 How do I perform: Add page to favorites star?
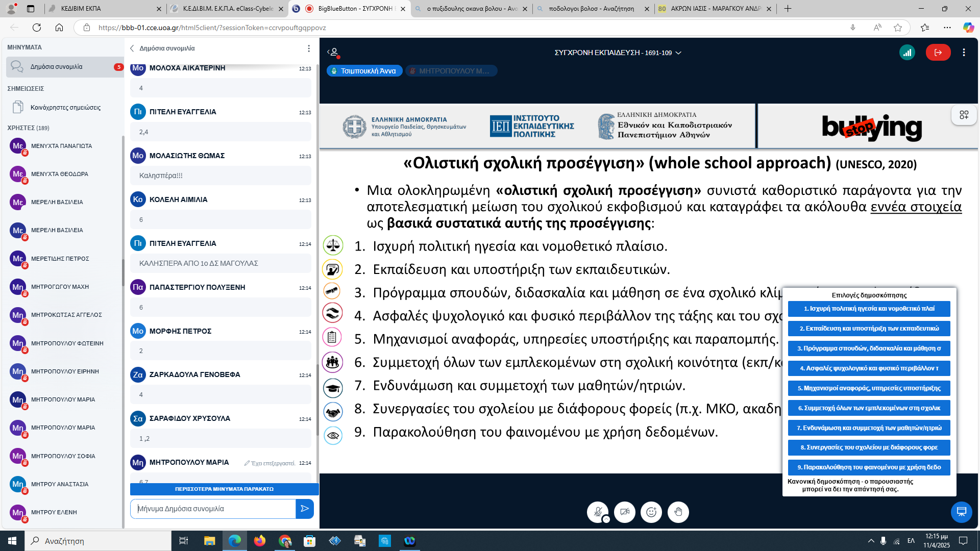898,28
